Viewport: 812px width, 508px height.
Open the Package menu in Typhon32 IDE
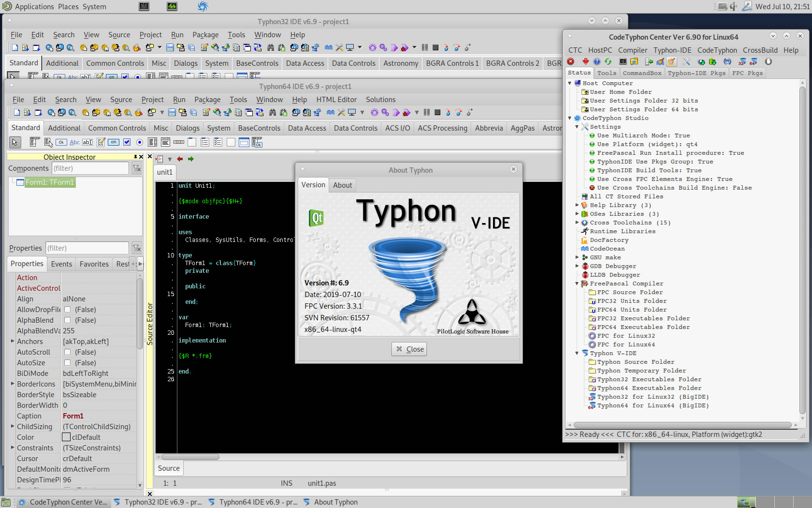[205, 35]
